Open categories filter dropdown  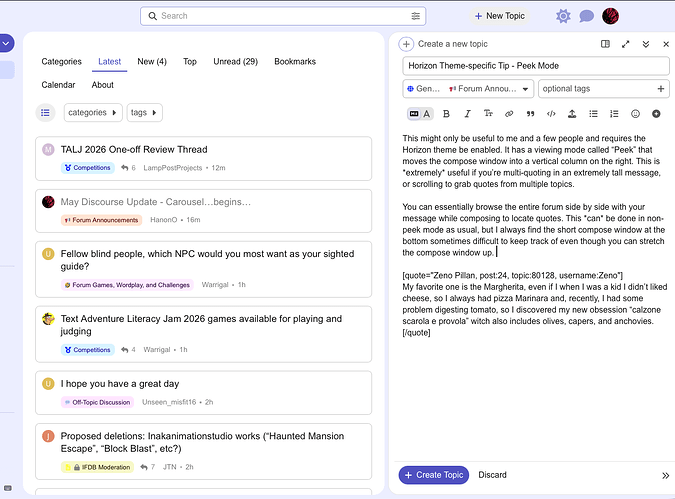(93, 113)
